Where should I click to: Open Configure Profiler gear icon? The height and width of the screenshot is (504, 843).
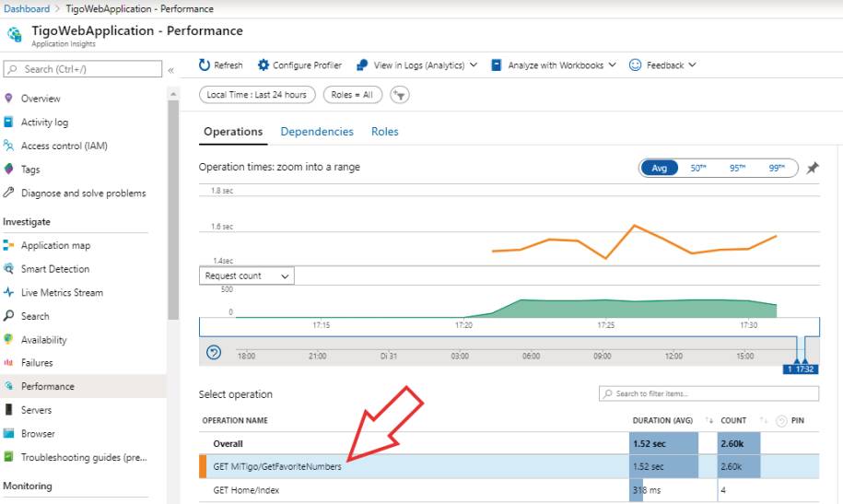pos(263,65)
